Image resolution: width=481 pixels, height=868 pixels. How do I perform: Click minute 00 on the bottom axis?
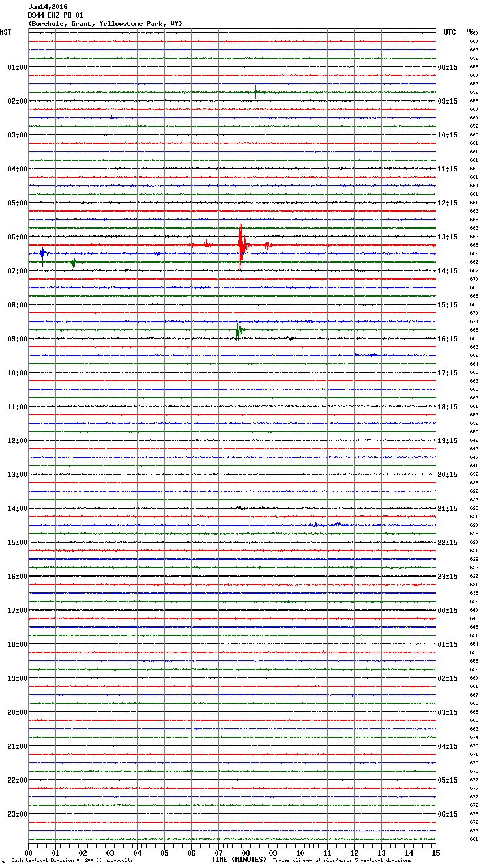tap(29, 853)
